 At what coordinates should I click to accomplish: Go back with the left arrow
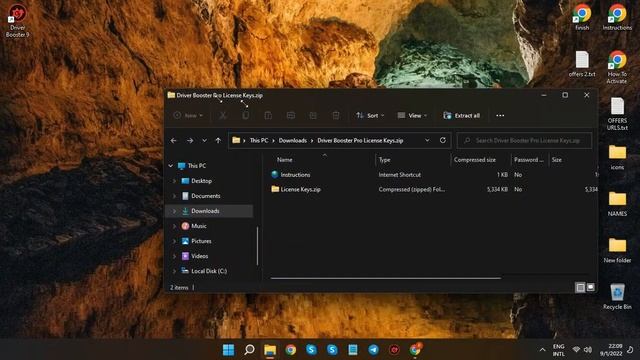[173, 140]
